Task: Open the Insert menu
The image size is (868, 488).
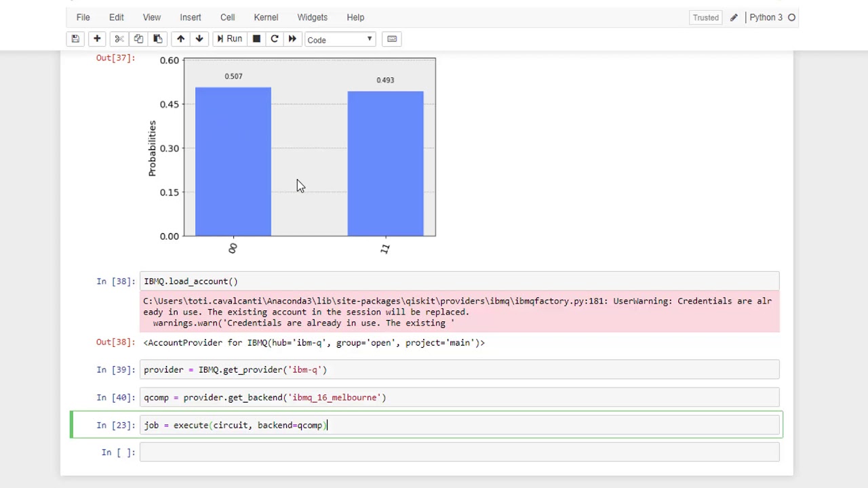Action: 191,18
